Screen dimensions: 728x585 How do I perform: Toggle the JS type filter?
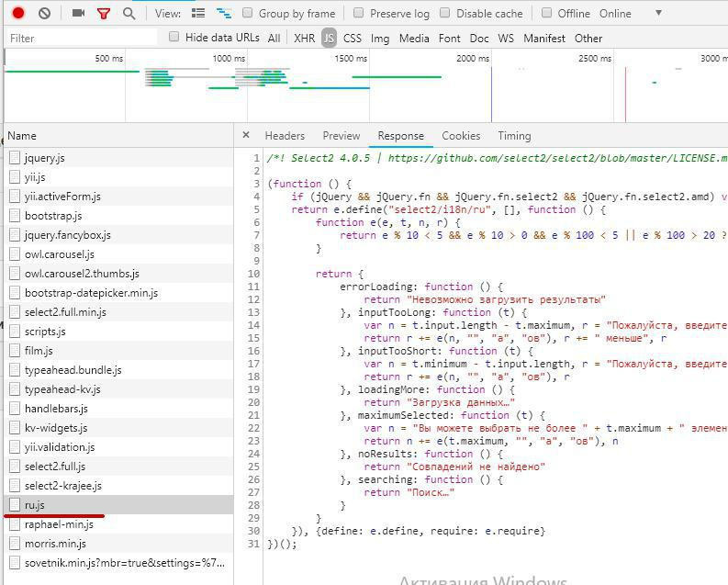[329, 38]
